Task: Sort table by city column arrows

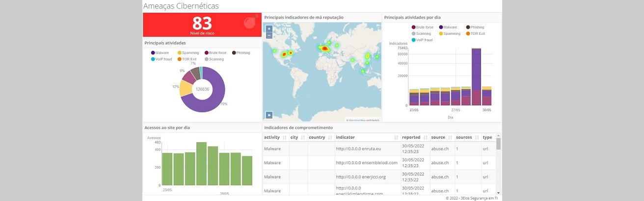Action: 303,137
